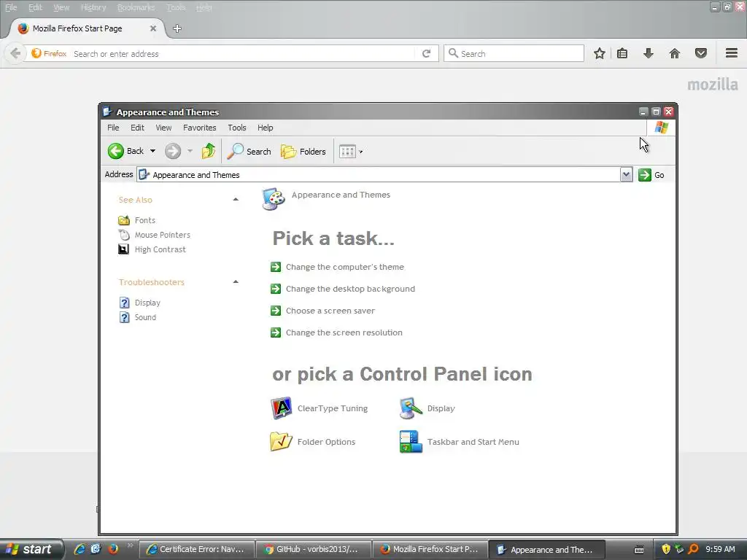Click the grey Forward arrow icon

pos(172,152)
